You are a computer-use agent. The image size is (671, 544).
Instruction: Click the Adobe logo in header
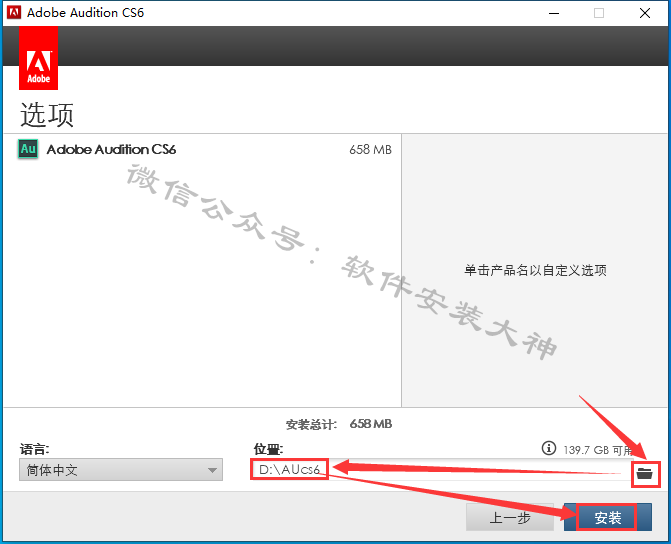pos(39,58)
